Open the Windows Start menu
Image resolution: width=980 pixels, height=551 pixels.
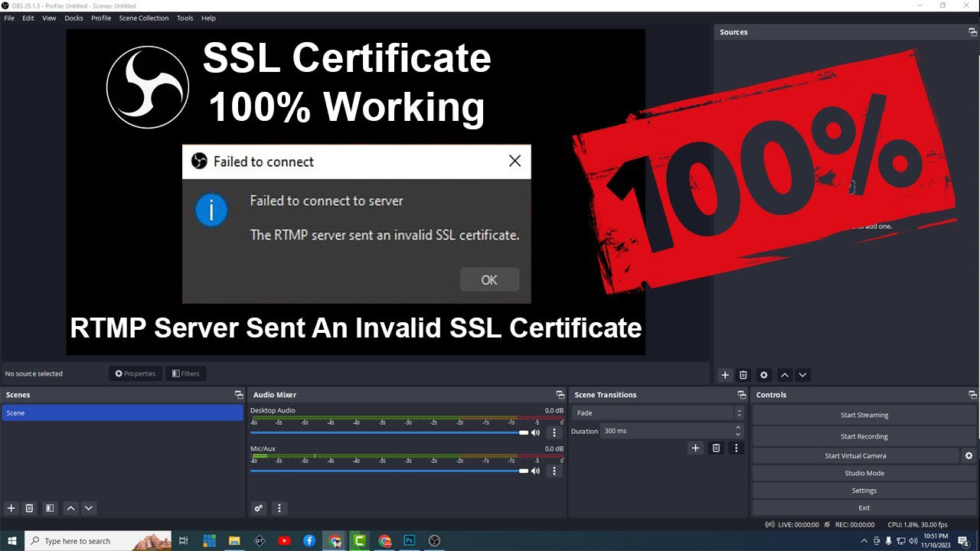(x=11, y=541)
